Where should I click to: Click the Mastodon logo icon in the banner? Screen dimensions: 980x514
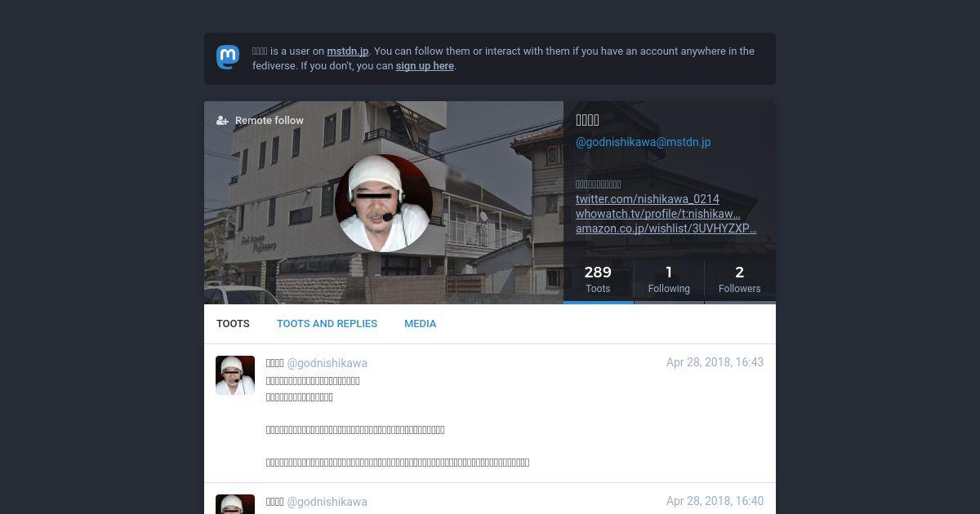click(228, 57)
